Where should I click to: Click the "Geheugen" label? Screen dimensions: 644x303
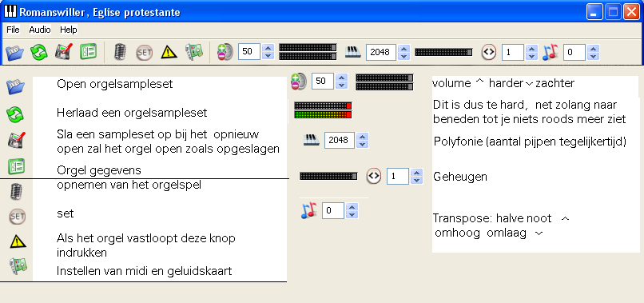coord(460,177)
